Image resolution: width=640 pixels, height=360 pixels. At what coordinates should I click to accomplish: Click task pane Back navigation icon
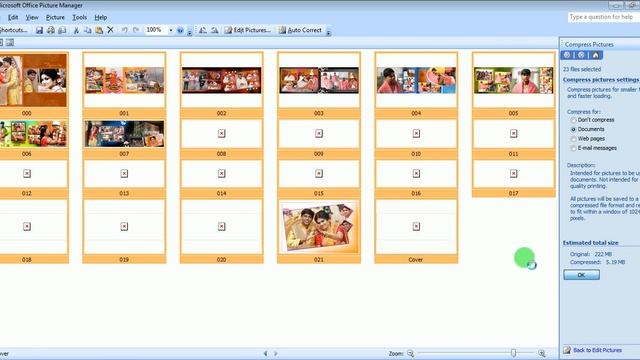tap(567, 55)
